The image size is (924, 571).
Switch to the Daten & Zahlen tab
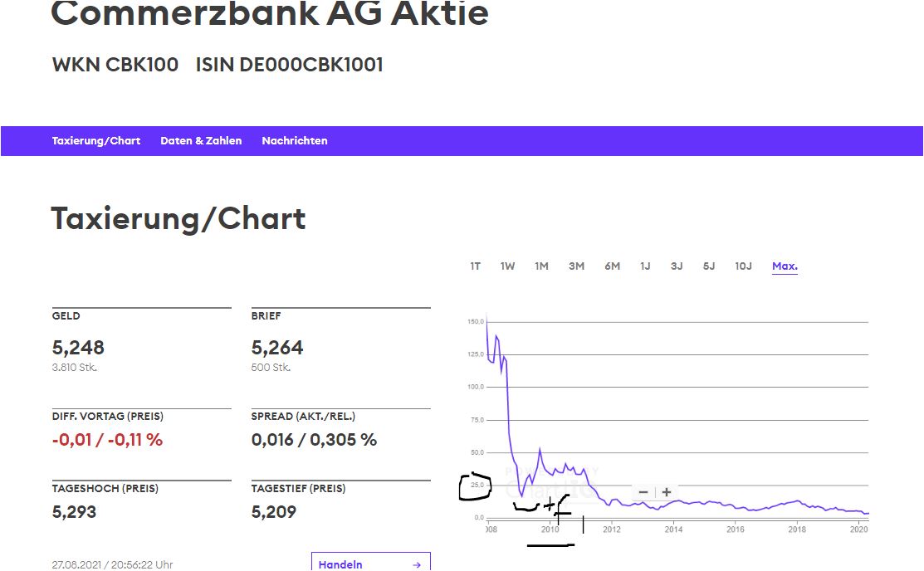pos(201,140)
